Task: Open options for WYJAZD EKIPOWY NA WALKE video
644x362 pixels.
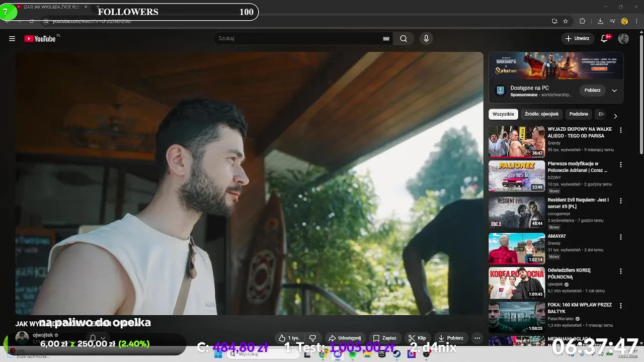Action: pos(620,130)
